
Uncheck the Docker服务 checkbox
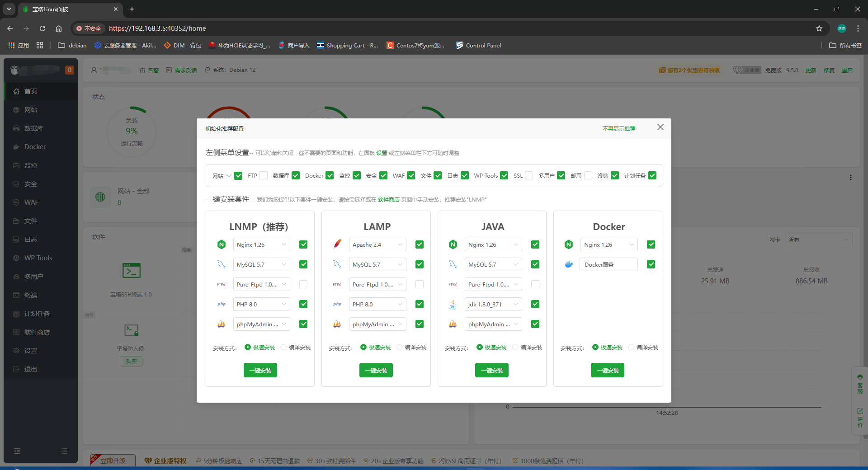point(651,264)
